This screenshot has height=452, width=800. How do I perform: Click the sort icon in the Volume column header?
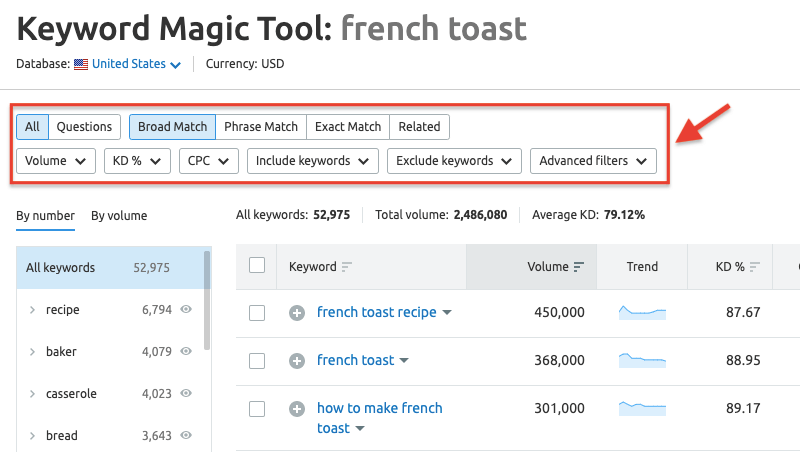click(x=579, y=267)
